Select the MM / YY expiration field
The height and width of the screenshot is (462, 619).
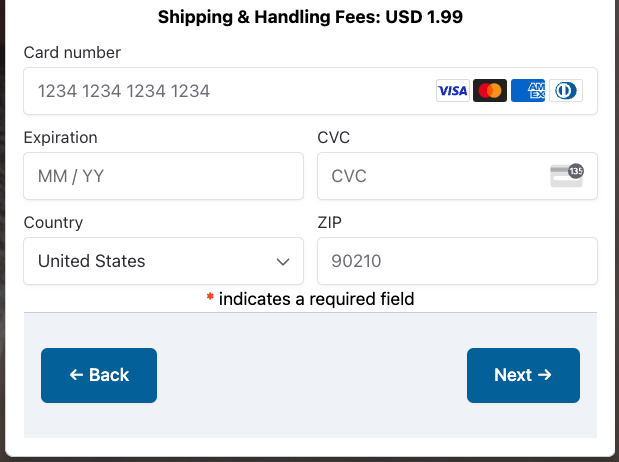(x=163, y=176)
